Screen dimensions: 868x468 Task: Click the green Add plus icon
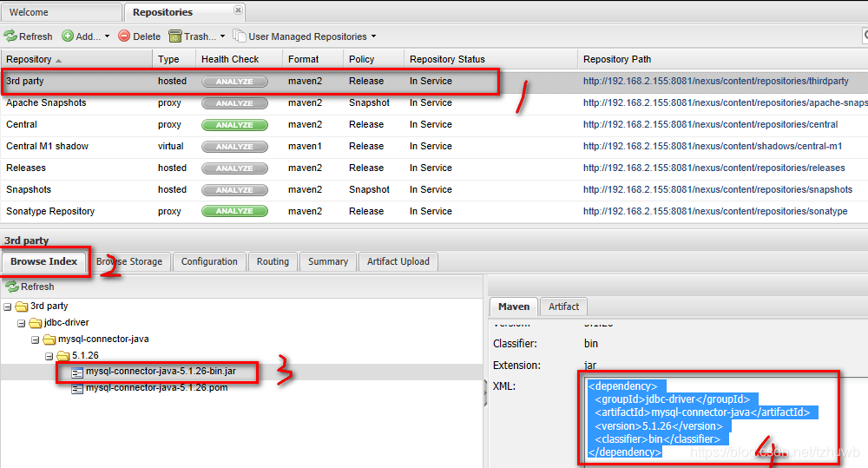(x=68, y=36)
